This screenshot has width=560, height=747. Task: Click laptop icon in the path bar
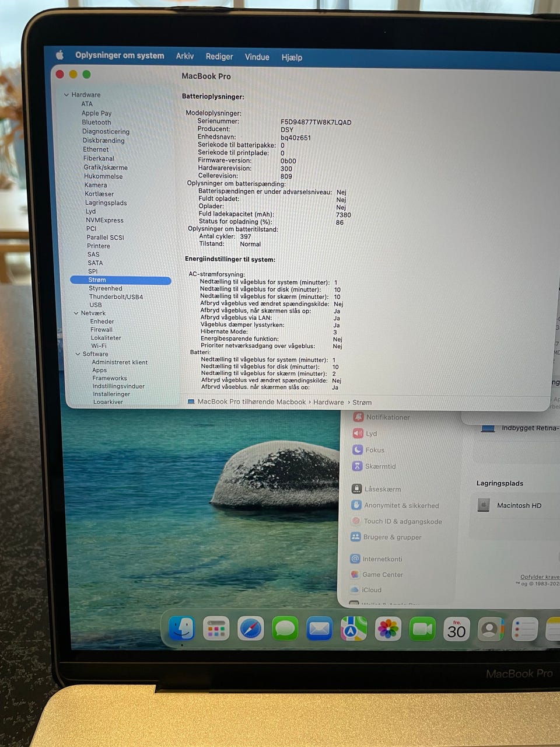[x=191, y=402]
